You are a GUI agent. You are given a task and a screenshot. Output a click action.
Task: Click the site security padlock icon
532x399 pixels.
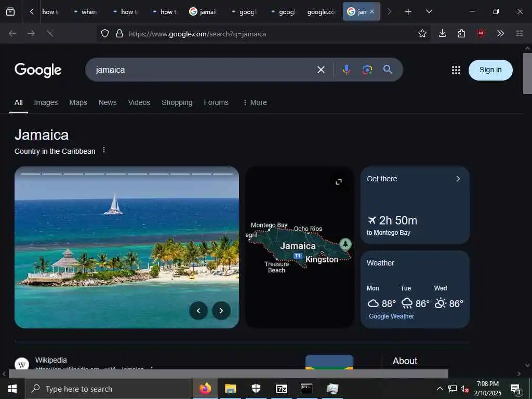[x=119, y=34]
